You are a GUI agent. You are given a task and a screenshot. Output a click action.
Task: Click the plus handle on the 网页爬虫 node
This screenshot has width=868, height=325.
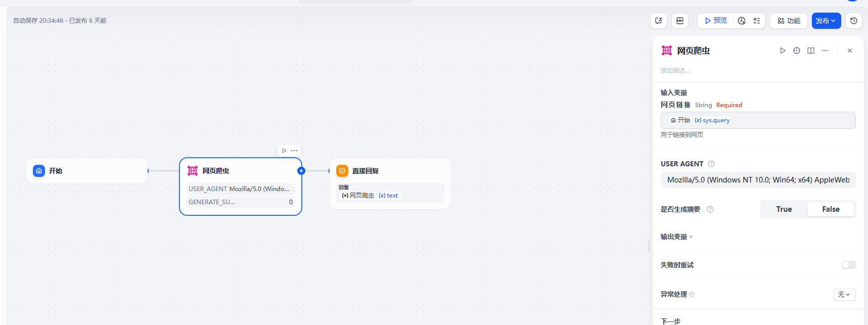coord(301,171)
